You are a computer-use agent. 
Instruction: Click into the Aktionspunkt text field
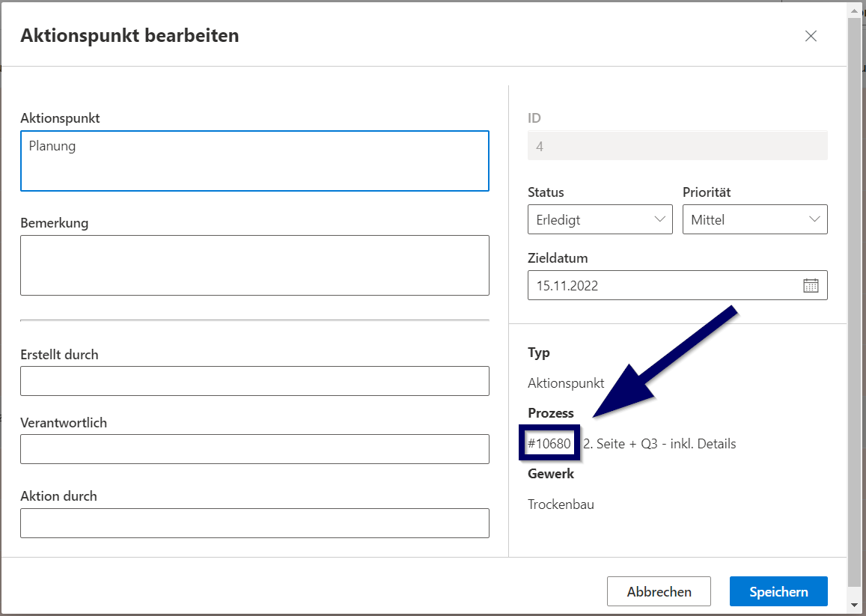[254, 161]
